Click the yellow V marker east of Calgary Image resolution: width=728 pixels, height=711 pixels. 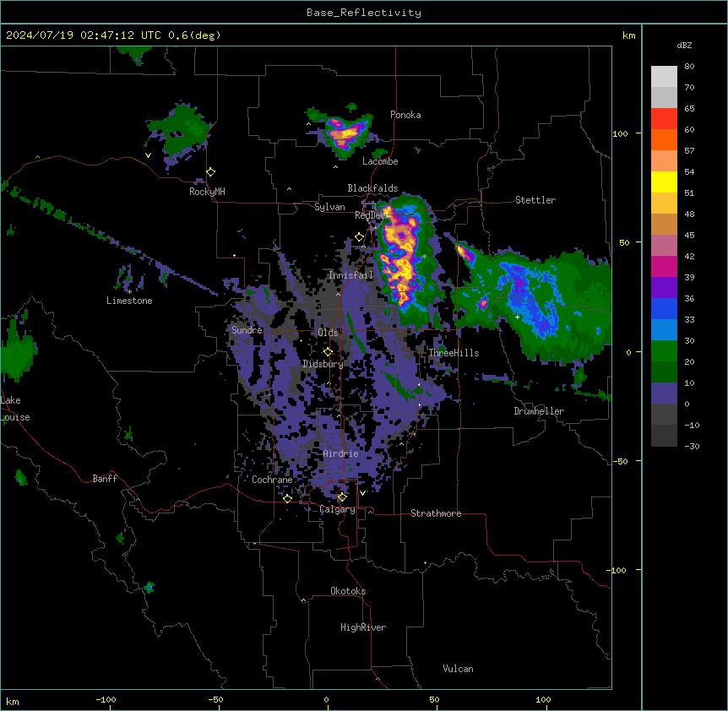pos(362,493)
